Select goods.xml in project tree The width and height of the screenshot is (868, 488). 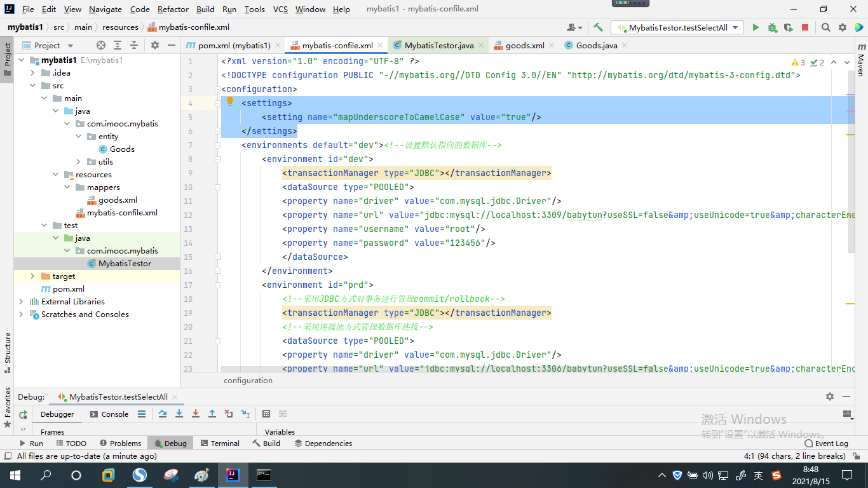pos(118,200)
